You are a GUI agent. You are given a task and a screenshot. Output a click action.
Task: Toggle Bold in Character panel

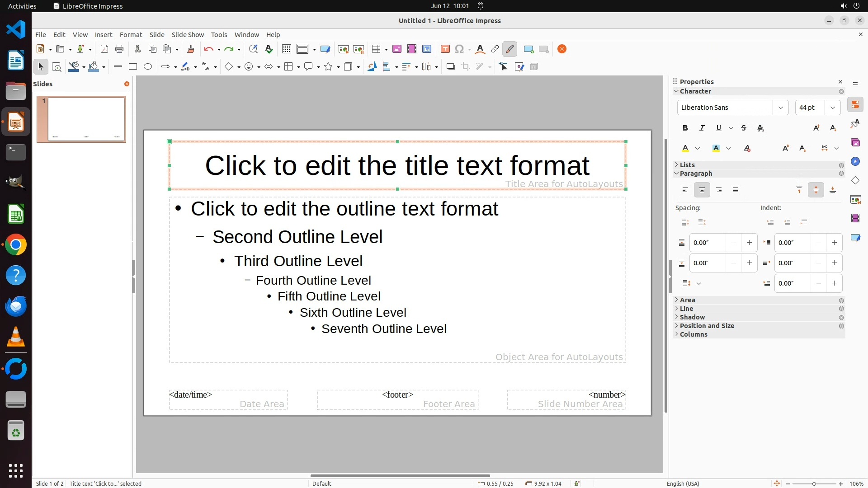point(685,128)
